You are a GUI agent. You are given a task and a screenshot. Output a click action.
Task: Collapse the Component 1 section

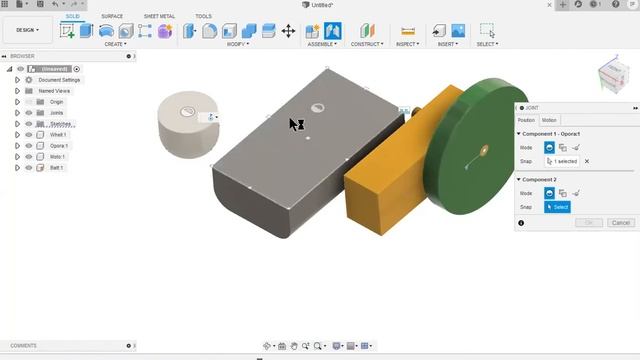click(519, 133)
